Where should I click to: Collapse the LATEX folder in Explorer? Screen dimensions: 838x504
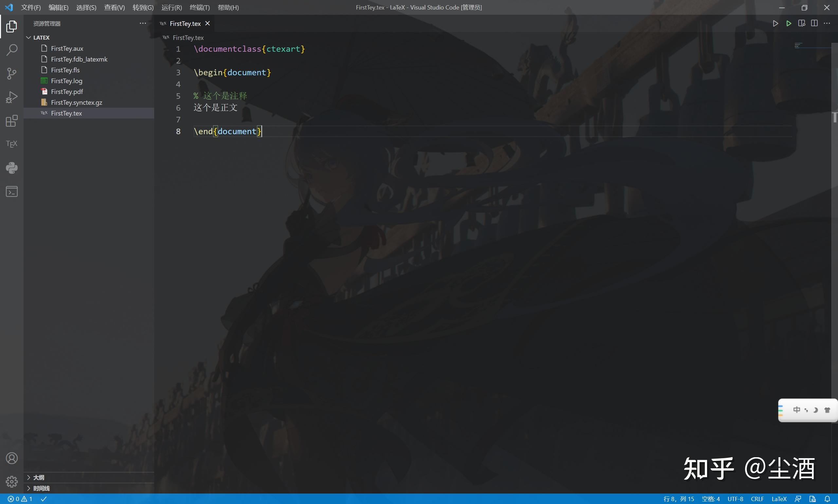point(28,37)
